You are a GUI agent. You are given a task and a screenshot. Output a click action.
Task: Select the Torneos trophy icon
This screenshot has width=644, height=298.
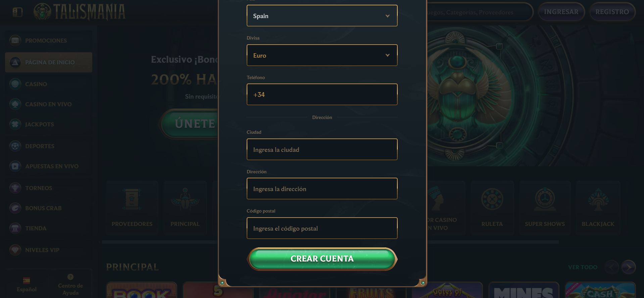pyautogui.click(x=15, y=188)
